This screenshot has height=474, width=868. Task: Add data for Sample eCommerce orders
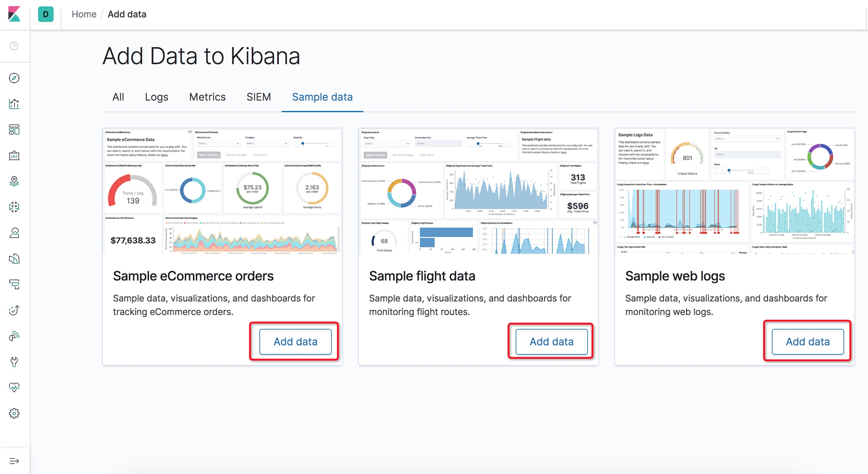pos(295,341)
